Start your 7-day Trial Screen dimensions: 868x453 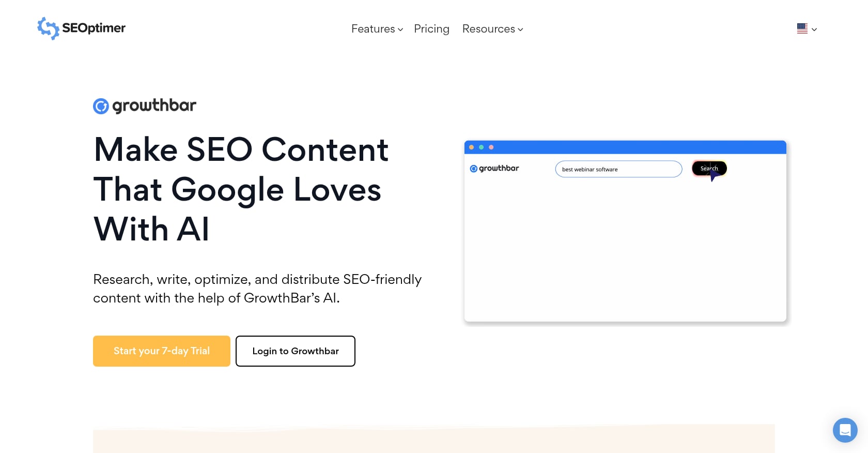(162, 351)
